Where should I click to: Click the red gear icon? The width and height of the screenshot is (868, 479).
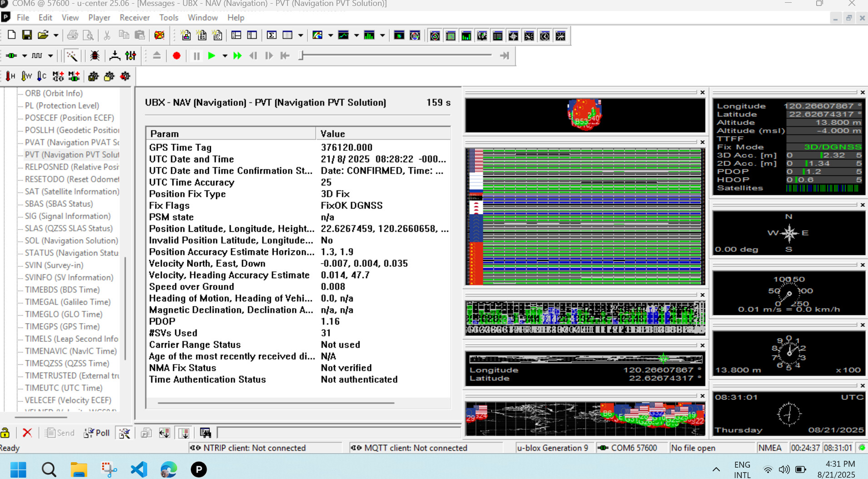pos(125,76)
